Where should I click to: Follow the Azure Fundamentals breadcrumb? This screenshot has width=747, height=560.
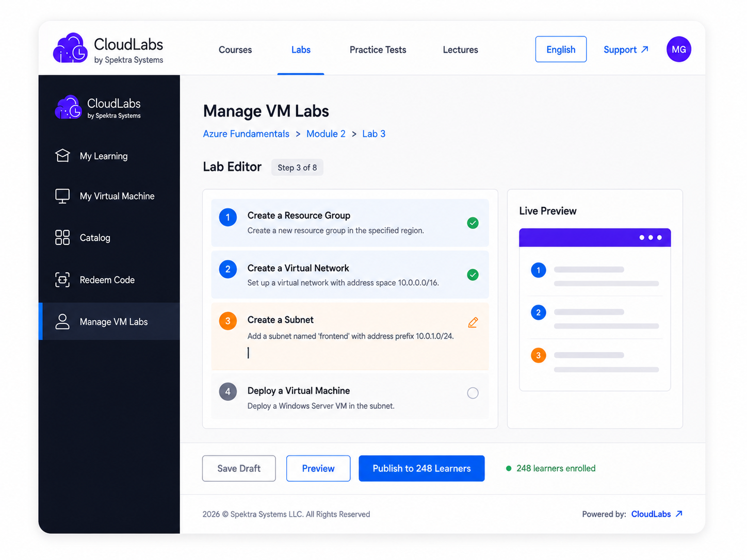[x=246, y=134]
